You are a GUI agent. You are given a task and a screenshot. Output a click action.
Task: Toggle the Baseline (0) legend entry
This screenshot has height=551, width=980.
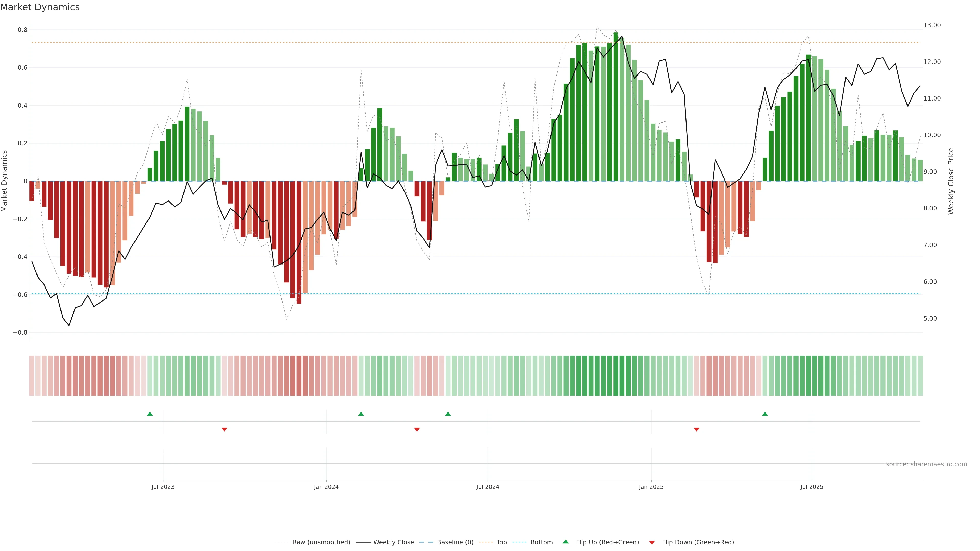[455, 542]
